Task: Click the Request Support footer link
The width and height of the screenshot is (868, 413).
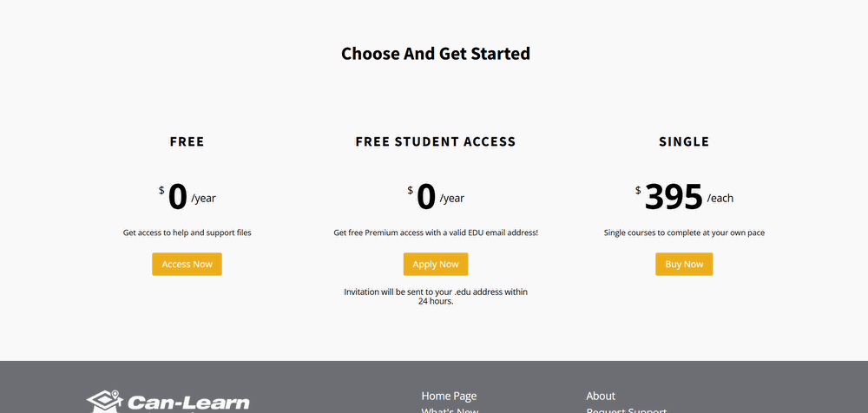Action: [x=626, y=410]
